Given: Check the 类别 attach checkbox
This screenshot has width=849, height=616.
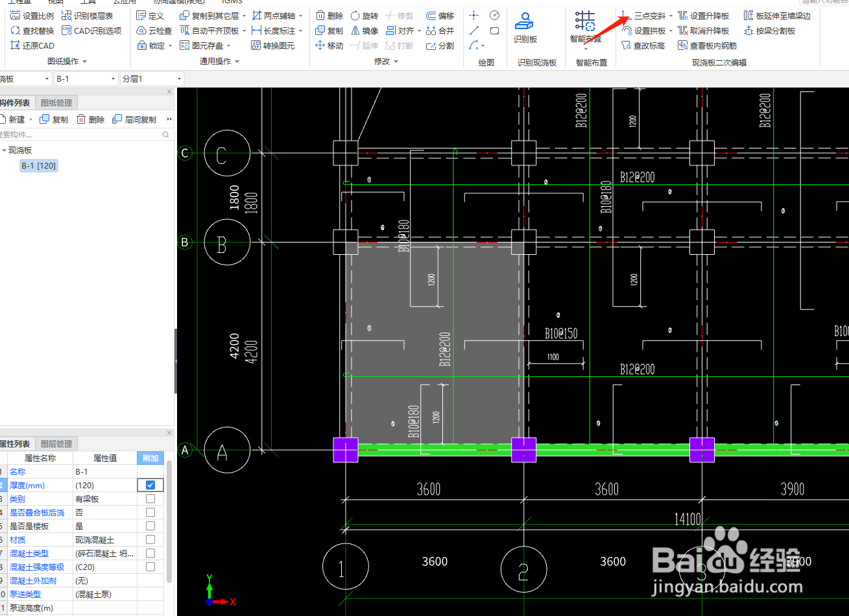Looking at the screenshot, I should click(150, 499).
